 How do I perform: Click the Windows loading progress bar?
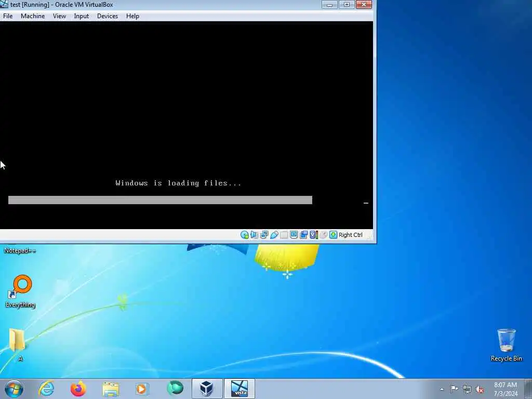click(x=160, y=200)
